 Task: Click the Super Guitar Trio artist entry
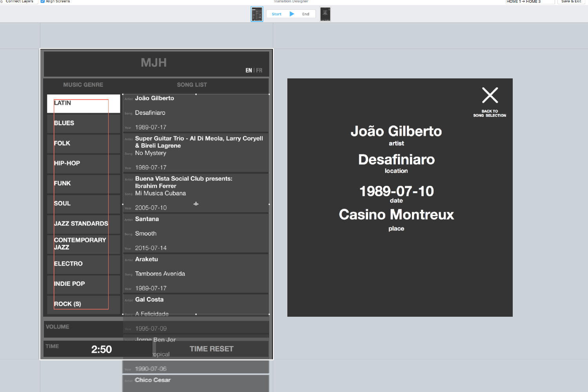[199, 142]
